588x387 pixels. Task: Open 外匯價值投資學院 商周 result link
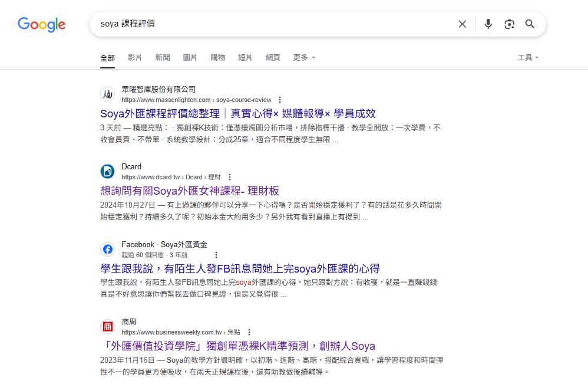(x=238, y=346)
